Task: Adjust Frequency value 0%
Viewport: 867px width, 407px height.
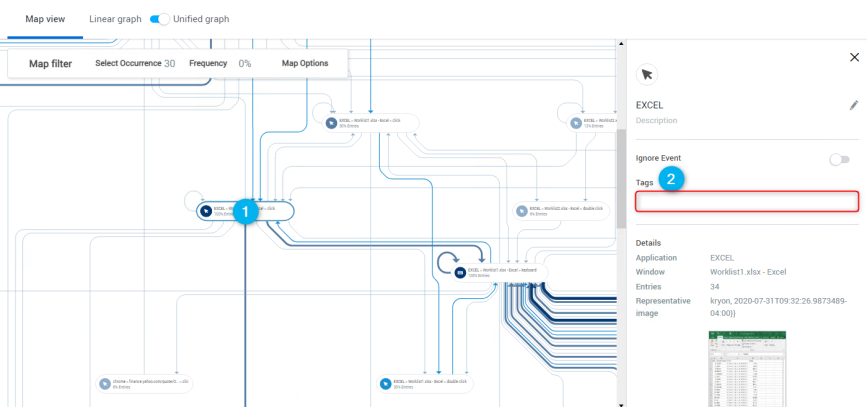Action: (x=245, y=64)
